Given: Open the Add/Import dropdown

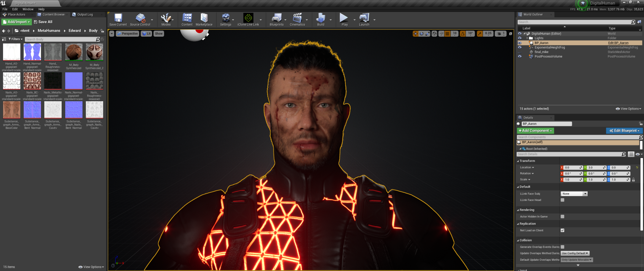Looking at the screenshot, I should pyautogui.click(x=16, y=22).
